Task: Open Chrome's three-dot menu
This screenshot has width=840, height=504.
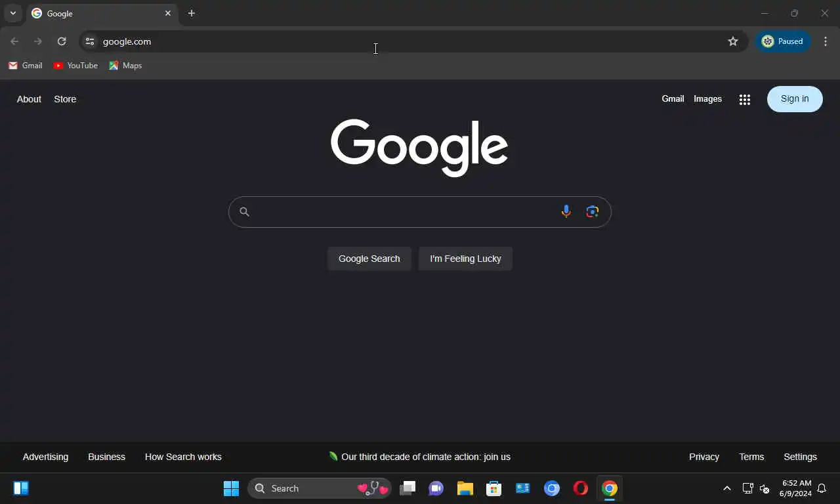Action: [x=826, y=41]
